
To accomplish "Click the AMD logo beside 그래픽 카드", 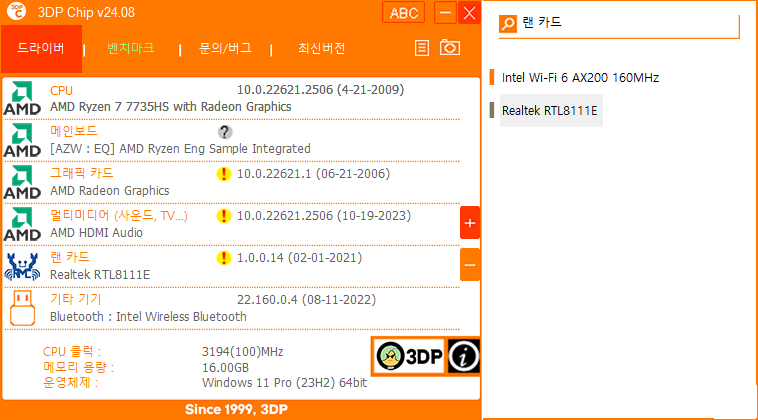I will pos(22,182).
